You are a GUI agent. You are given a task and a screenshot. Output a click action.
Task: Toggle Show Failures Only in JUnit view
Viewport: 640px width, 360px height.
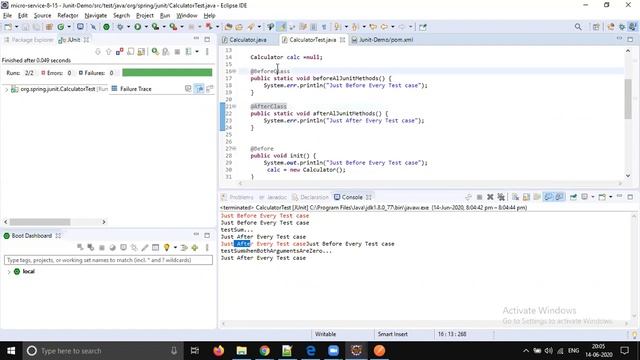tap(120, 52)
